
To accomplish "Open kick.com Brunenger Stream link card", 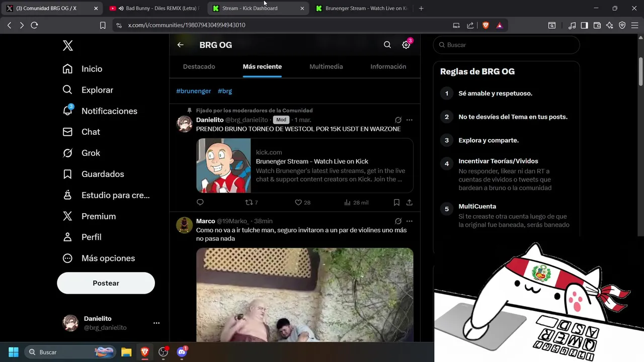I will click(x=305, y=165).
